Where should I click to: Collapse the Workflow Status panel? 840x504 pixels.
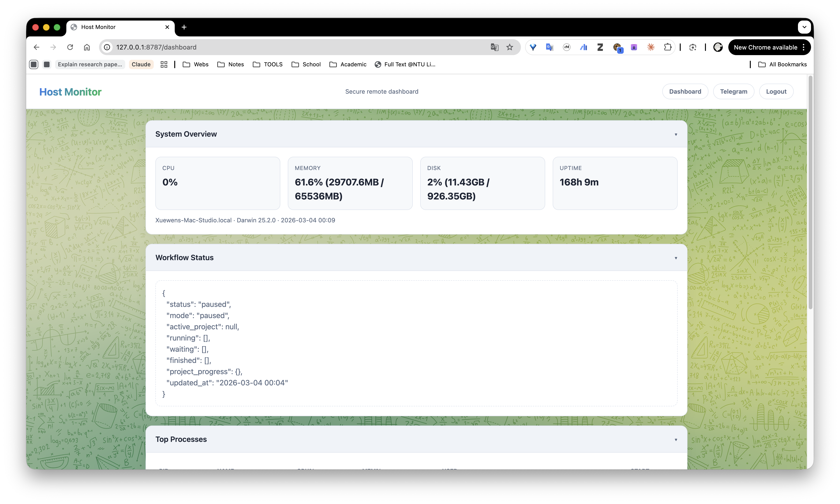point(676,258)
